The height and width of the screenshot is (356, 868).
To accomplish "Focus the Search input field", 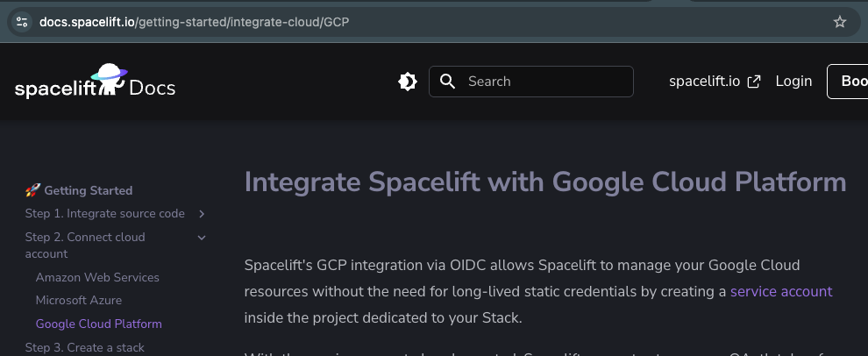I will click(x=530, y=82).
